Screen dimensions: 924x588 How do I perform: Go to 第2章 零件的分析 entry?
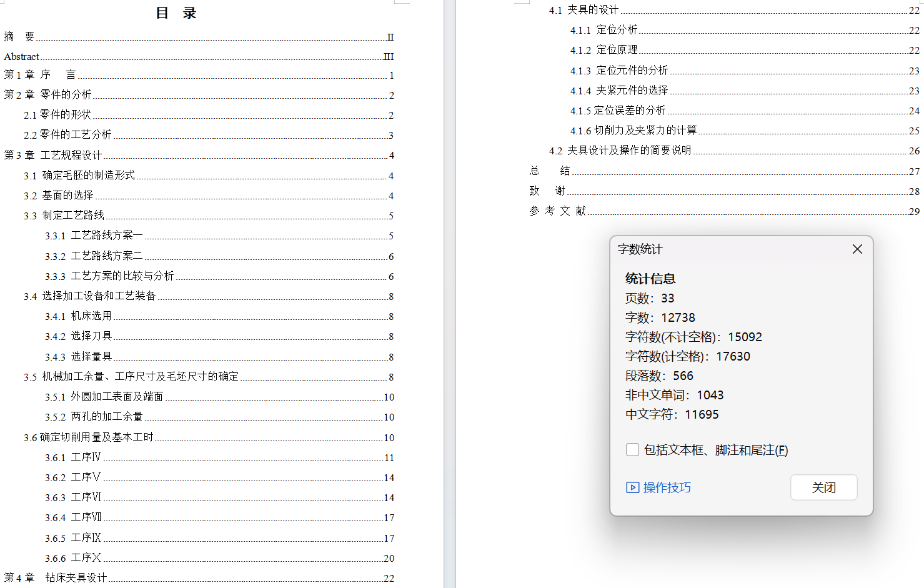pos(199,95)
